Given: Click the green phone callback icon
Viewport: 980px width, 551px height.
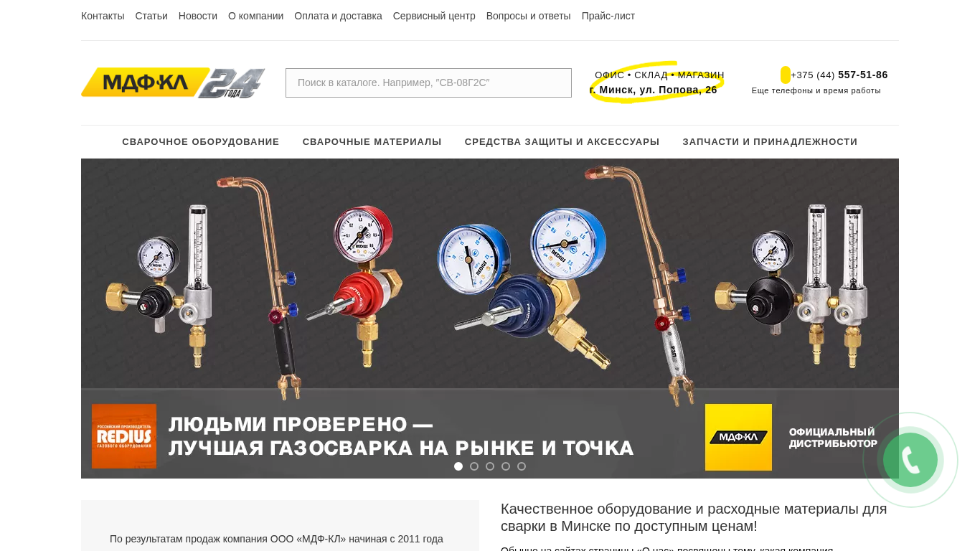Looking at the screenshot, I should point(910,460).
